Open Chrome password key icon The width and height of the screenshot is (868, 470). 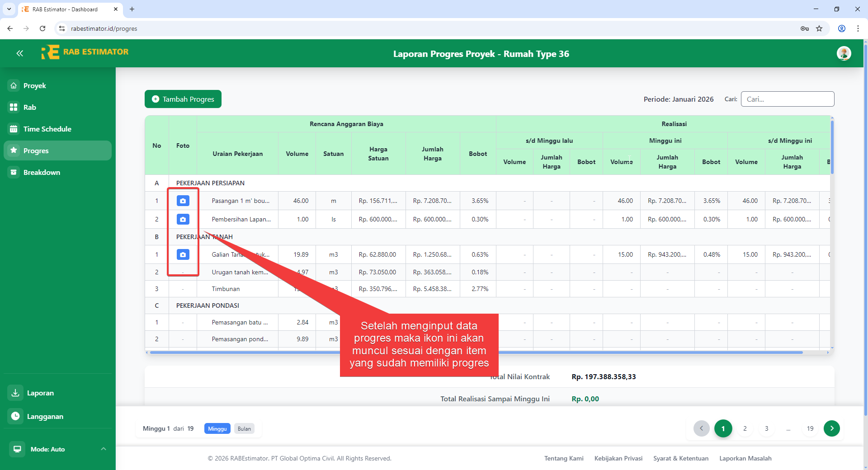pos(805,28)
